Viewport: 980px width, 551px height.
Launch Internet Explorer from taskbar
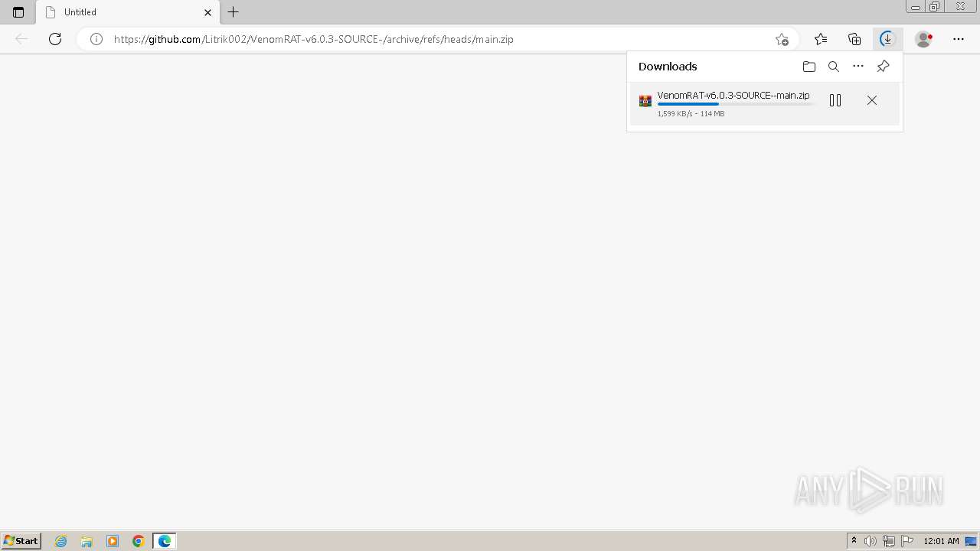pyautogui.click(x=60, y=541)
